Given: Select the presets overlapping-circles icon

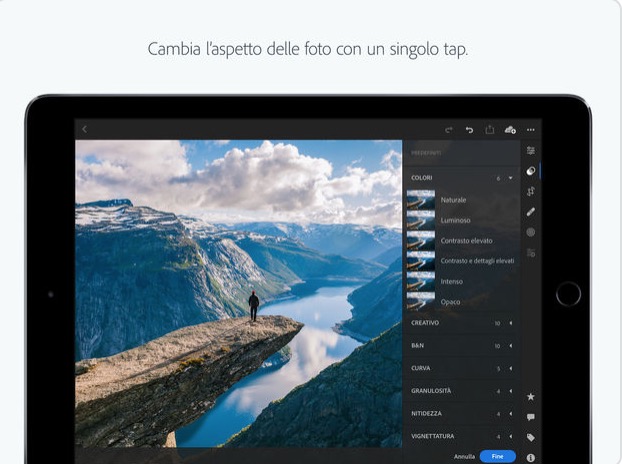Looking at the screenshot, I should [531, 171].
